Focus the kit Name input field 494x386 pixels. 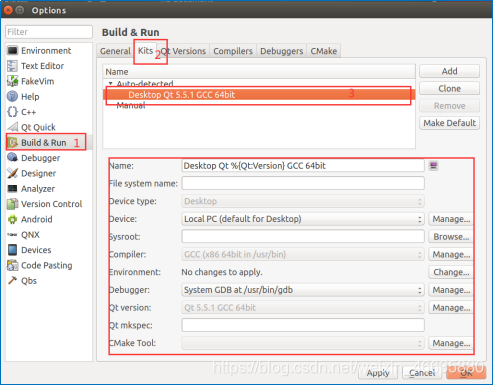[x=303, y=166]
